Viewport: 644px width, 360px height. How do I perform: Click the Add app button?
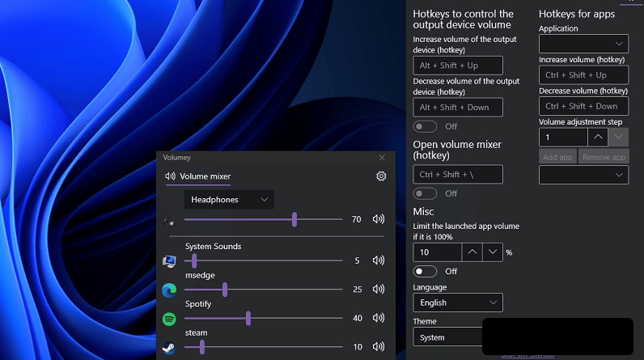coord(557,157)
